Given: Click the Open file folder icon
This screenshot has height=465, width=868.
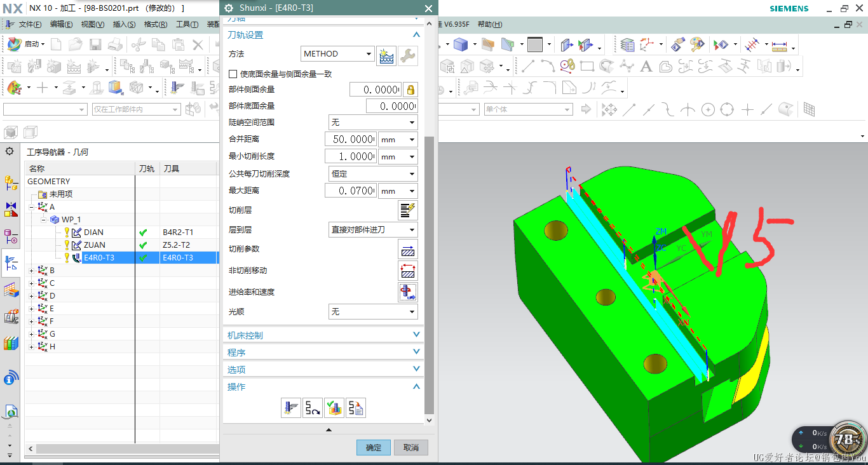Looking at the screenshot, I should 76,44.
